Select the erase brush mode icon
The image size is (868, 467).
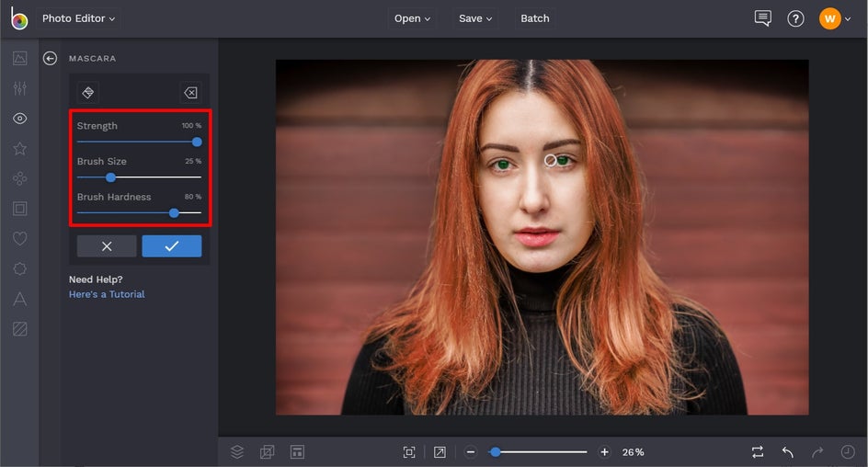click(189, 92)
